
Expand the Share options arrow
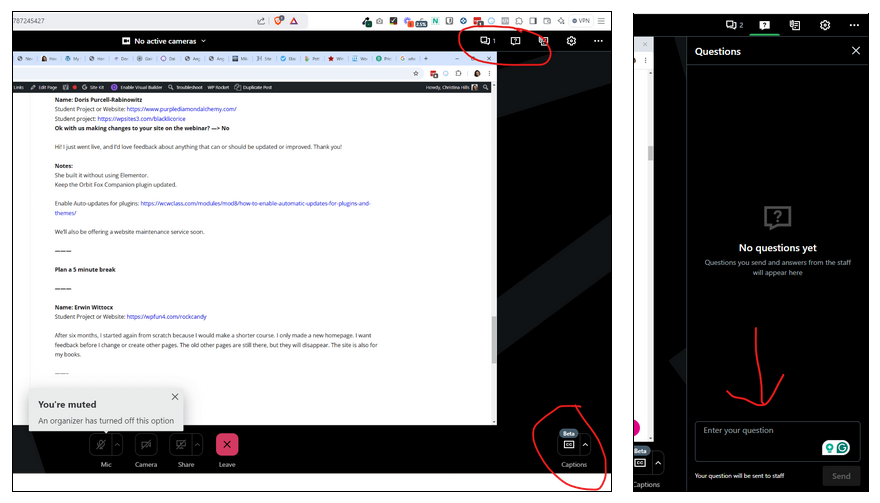click(198, 444)
